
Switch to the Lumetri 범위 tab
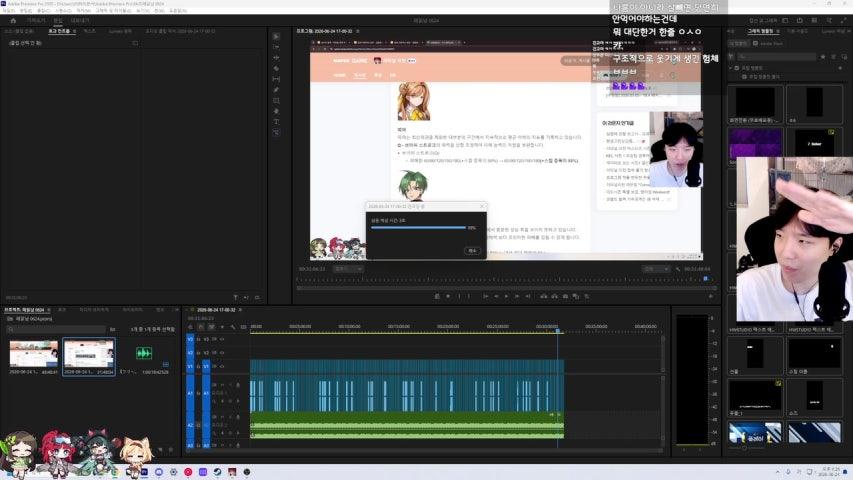coord(120,32)
